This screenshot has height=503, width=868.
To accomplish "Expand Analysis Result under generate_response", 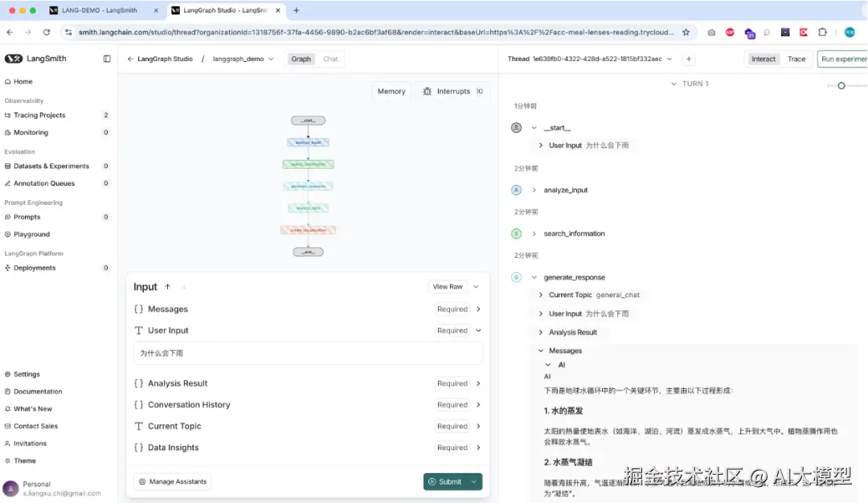I will [541, 333].
